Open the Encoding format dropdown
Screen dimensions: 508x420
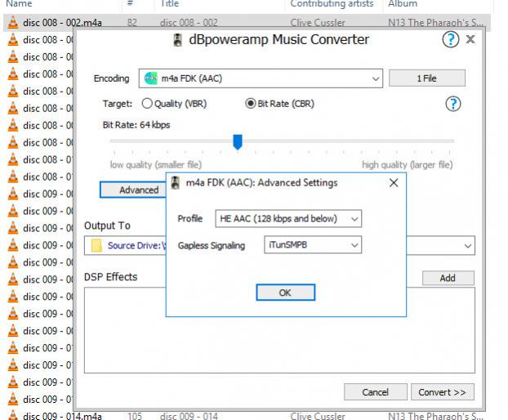(376, 78)
